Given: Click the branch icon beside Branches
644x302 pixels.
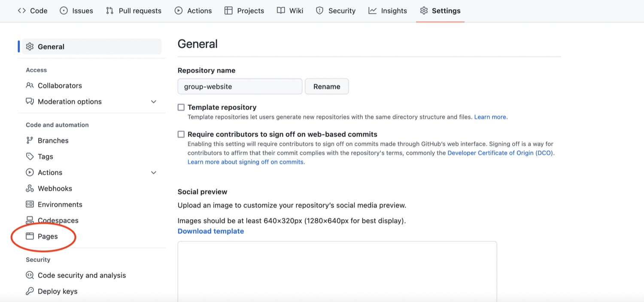Looking at the screenshot, I should coord(30,140).
